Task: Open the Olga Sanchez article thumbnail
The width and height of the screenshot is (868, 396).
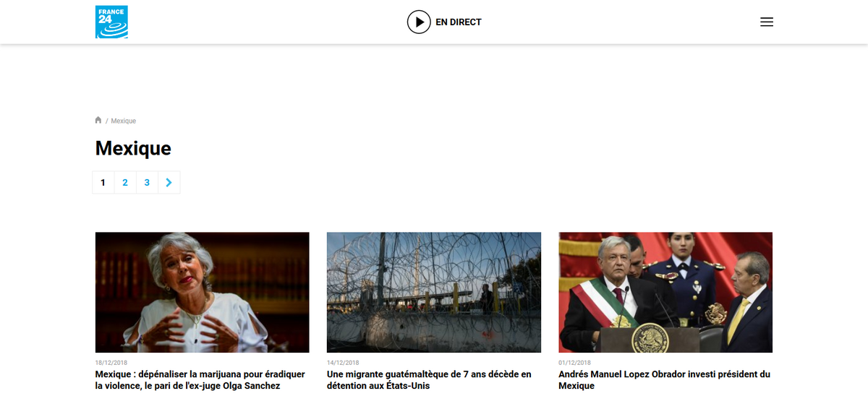Action: pos(203,292)
